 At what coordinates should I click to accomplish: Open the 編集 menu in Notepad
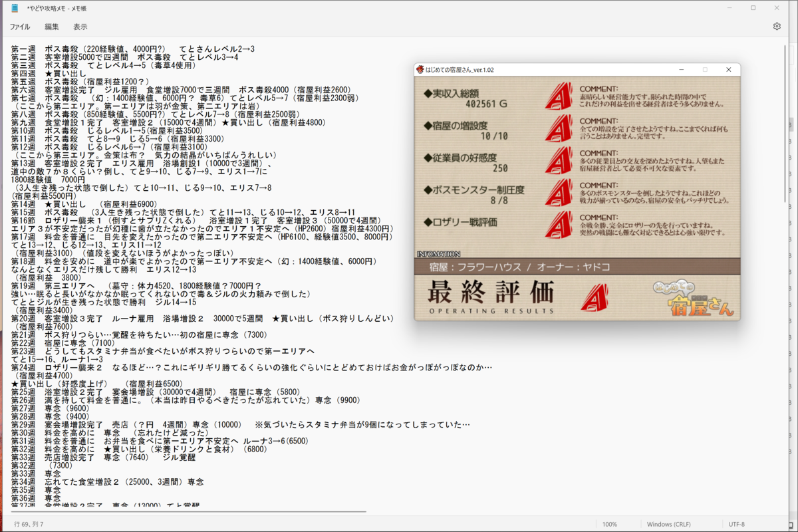(x=52, y=27)
